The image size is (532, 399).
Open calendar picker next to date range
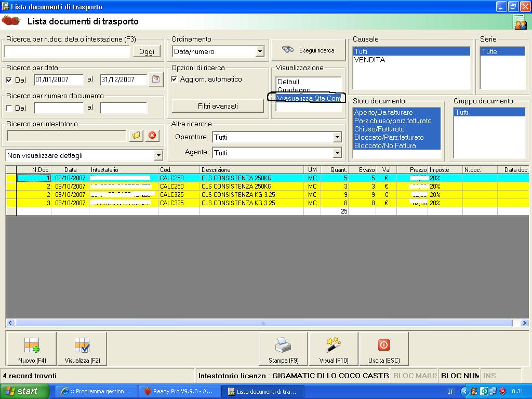[156, 79]
